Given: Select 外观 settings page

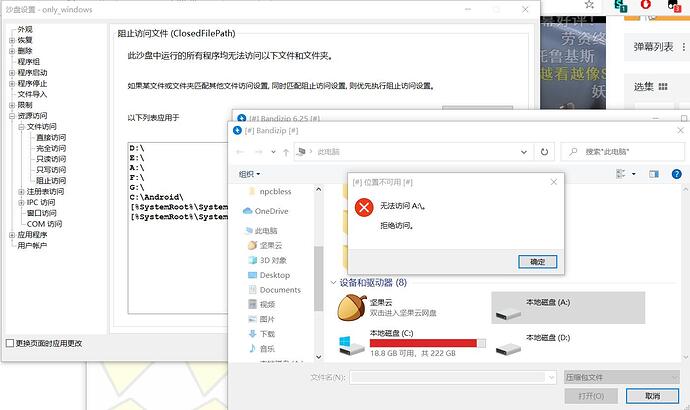Looking at the screenshot, I should (25, 29).
